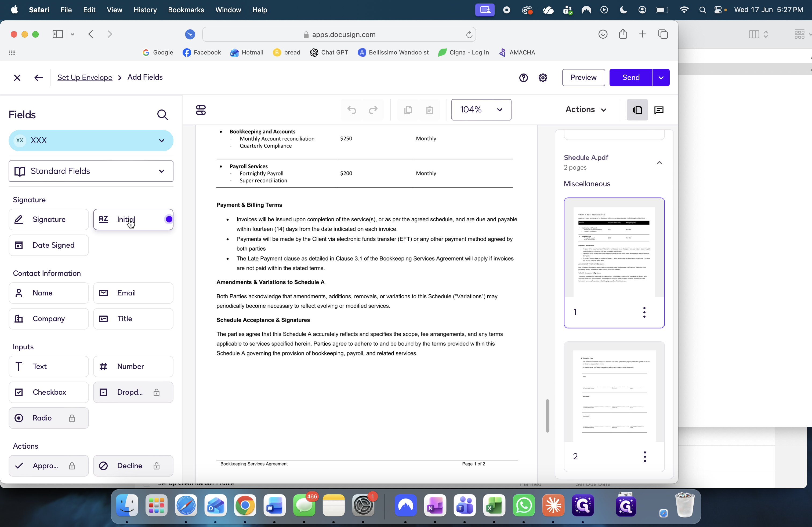
Task: Select the Name field
Action: pyautogui.click(x=48, y=293)
